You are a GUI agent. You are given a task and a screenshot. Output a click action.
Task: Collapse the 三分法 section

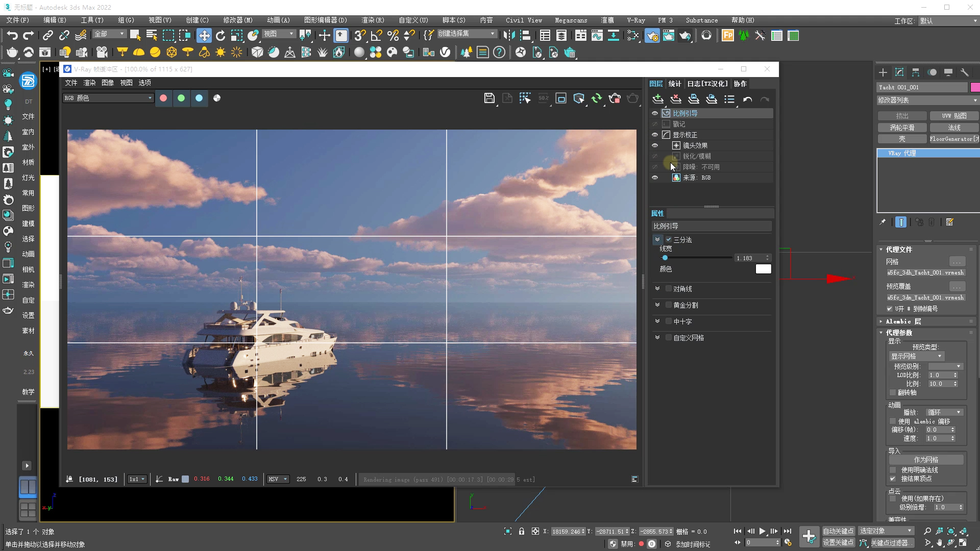click(657, 239)
